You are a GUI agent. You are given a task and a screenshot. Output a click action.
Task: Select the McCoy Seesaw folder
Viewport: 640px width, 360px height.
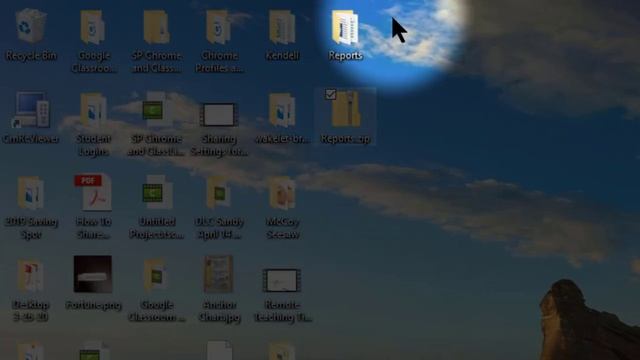click(282, 193)
